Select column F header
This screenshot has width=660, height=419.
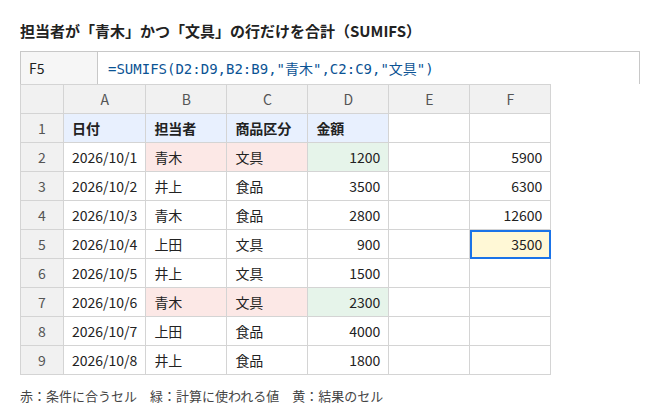click(x=510, y=99)
